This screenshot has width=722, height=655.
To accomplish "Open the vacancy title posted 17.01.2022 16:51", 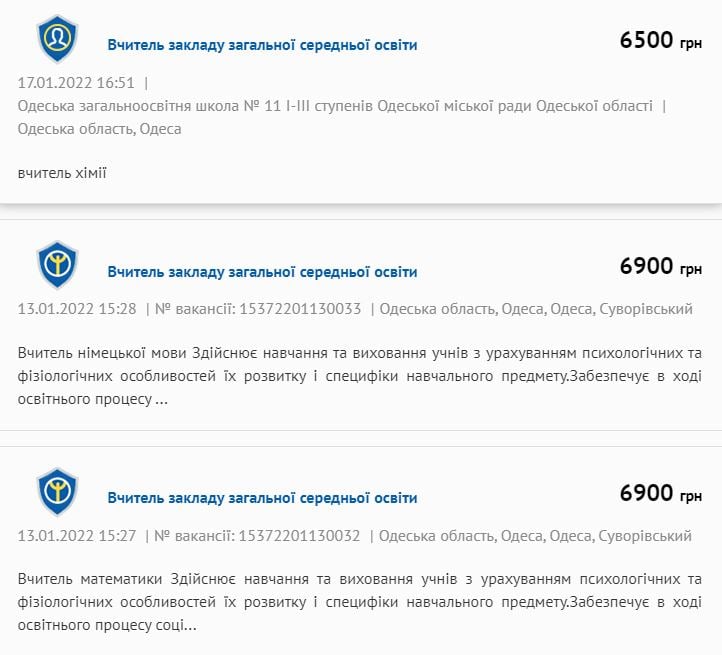I will pyautogui.click(x=262, y=45).
